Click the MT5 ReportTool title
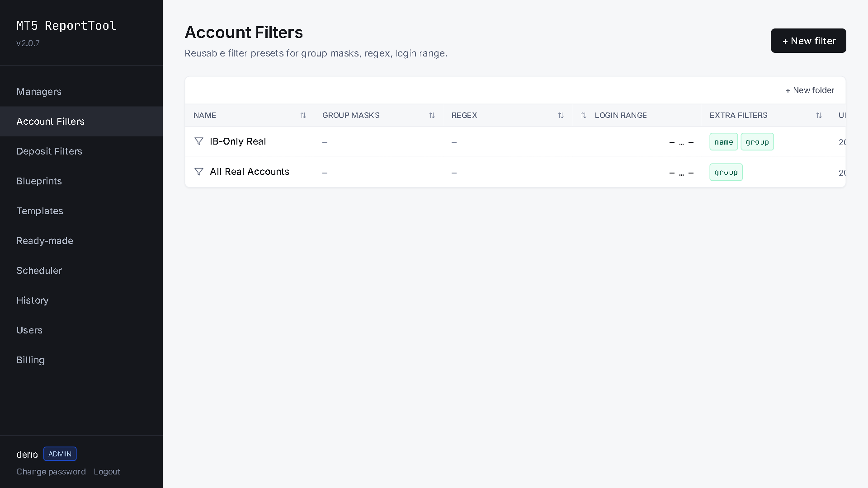Image resolution: width=868 pixels, height=488 pixels. [x=66, y=26]
